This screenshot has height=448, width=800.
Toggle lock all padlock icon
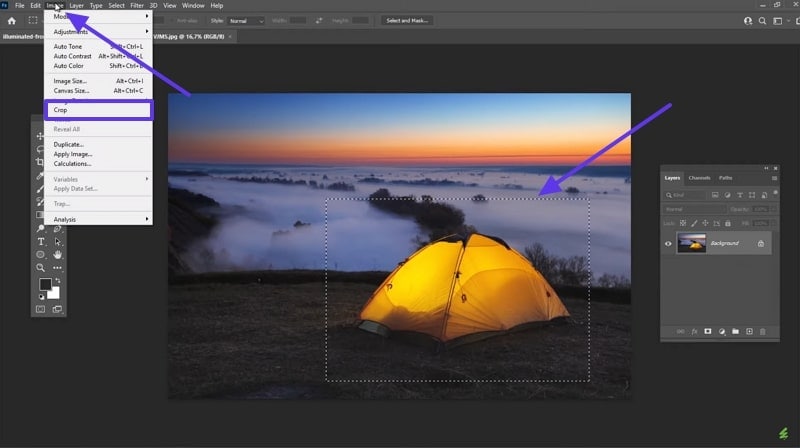(728, 223)
